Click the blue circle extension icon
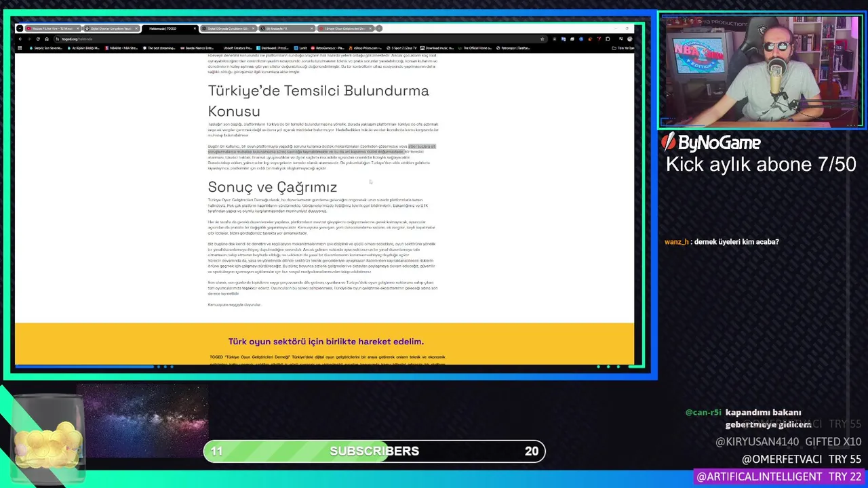Image resolution: width=868 pixels, height=488 pixels. 581,39
